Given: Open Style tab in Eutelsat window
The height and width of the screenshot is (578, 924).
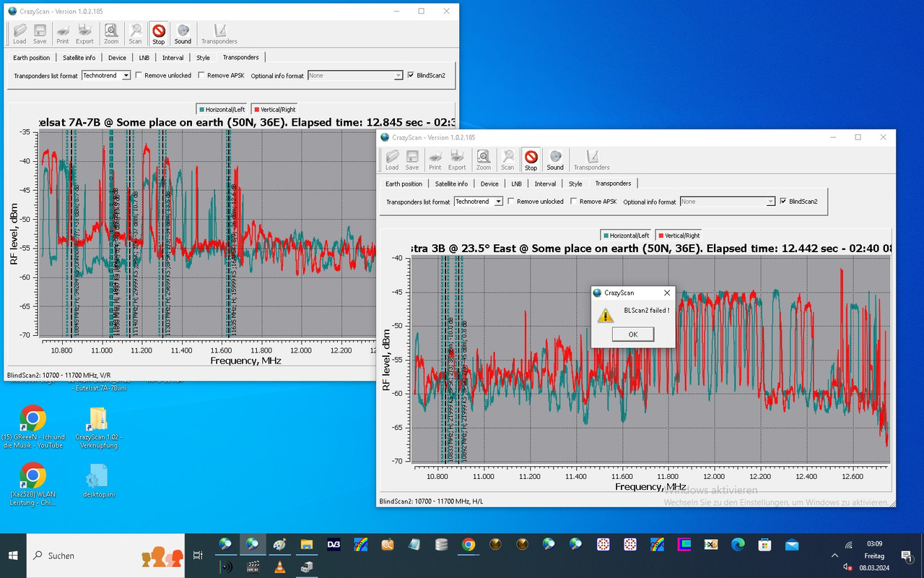Looking at the screenshot, I should tap(203, 58).
